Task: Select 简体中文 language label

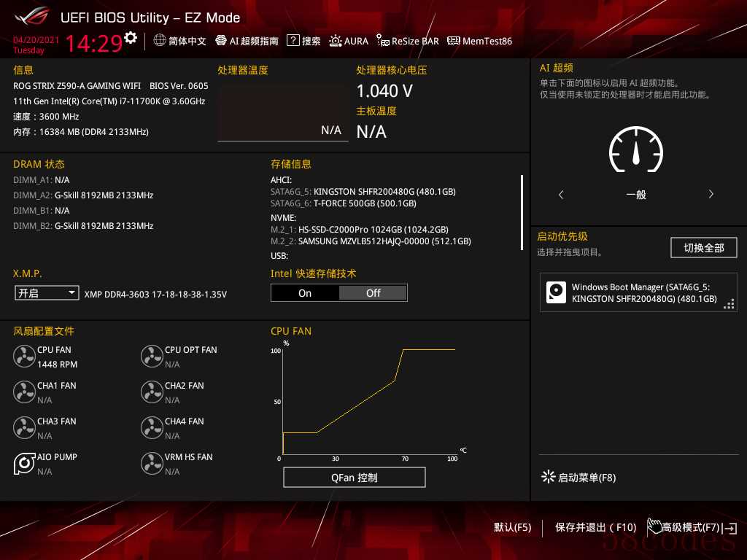Action: [x=187, y=41]
